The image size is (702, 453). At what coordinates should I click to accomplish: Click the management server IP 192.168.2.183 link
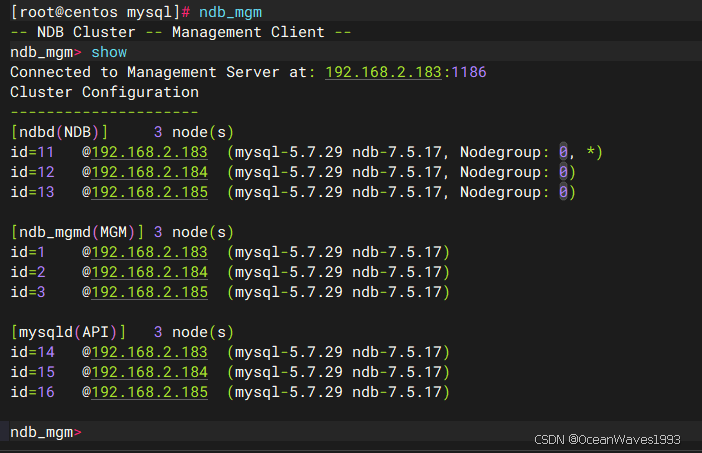pos(383,72)
